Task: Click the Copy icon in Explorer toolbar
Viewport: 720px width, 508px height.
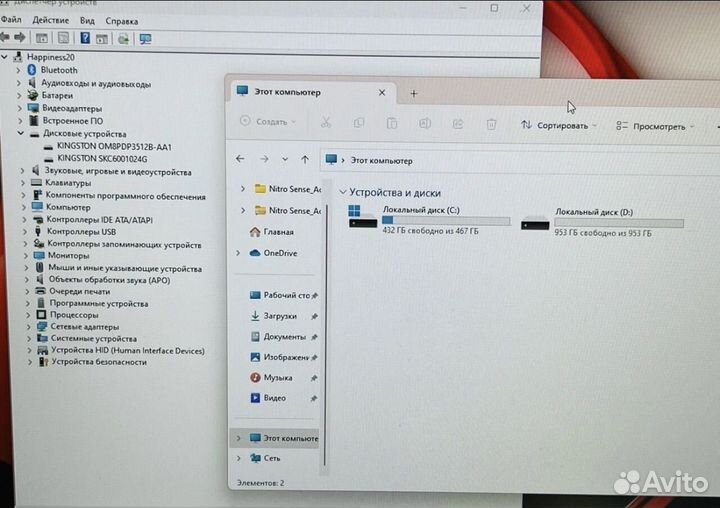Action: pos(359,123)
